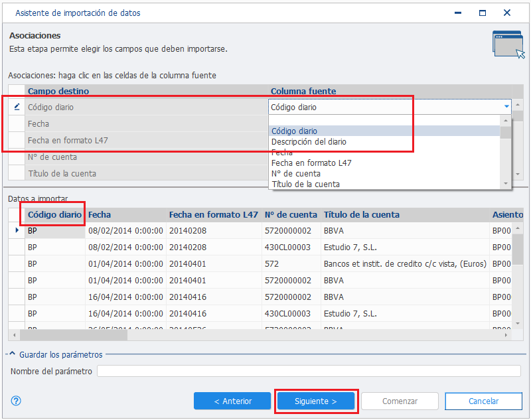The image size is (531, 420).
Task: Select the Fecha en formato L47 destination row
Action: [x=146, y=140]
